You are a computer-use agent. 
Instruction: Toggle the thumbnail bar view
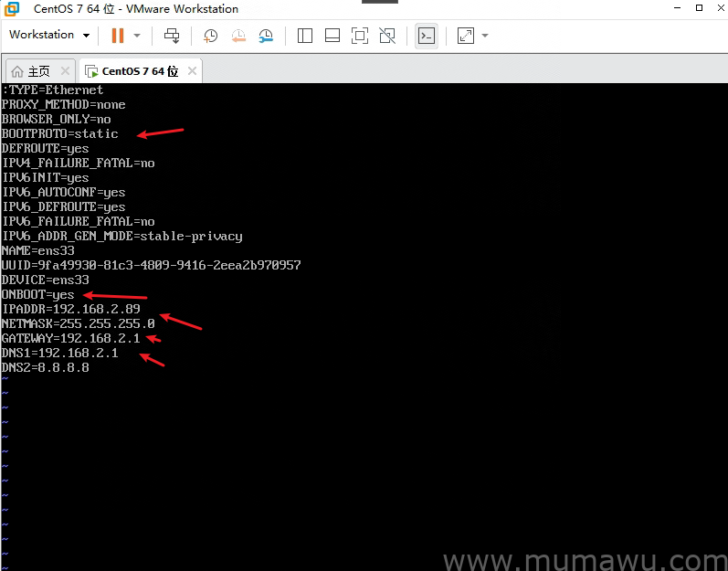(332, 36)
